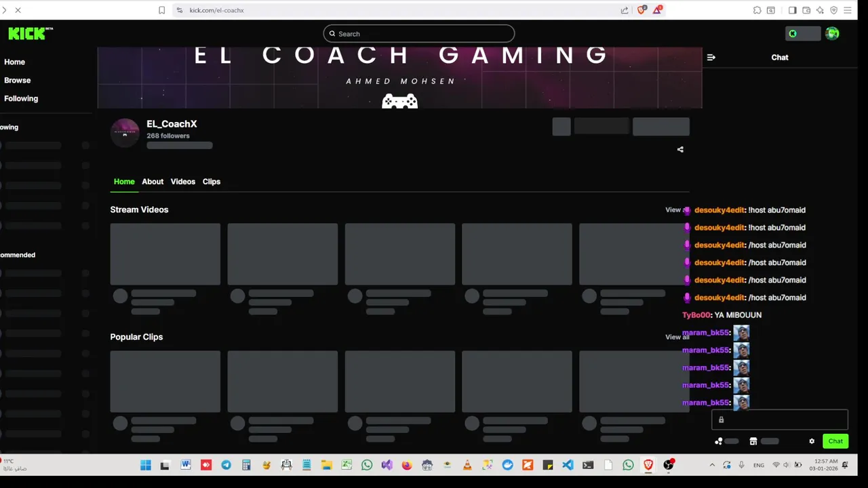868x488 pixels.
Task: Open Following in the left sidebar
Action: (21, 98)
